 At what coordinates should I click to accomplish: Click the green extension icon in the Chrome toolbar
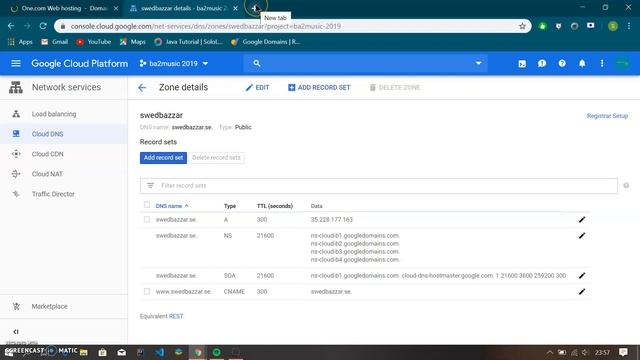tap(542, 26)
